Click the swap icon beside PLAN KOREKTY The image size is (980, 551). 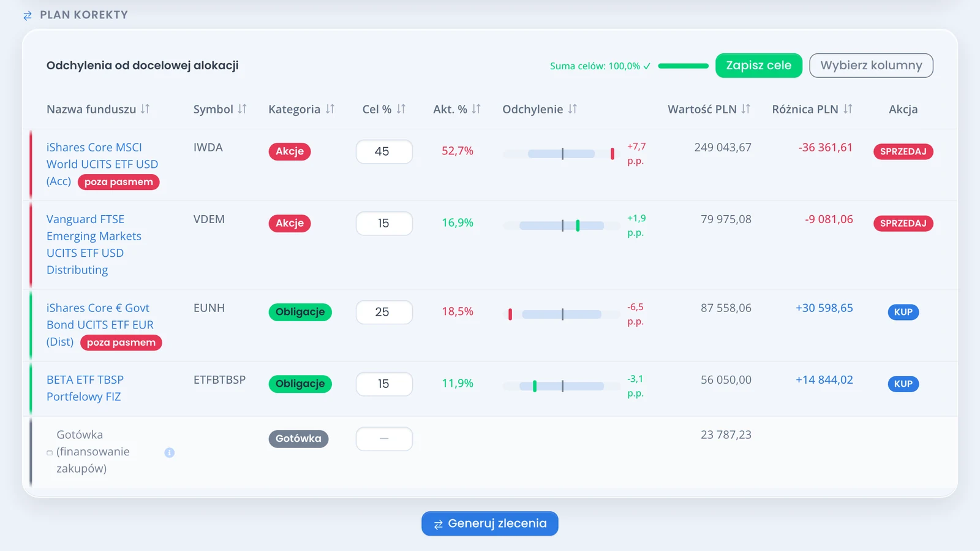(28, 15)
